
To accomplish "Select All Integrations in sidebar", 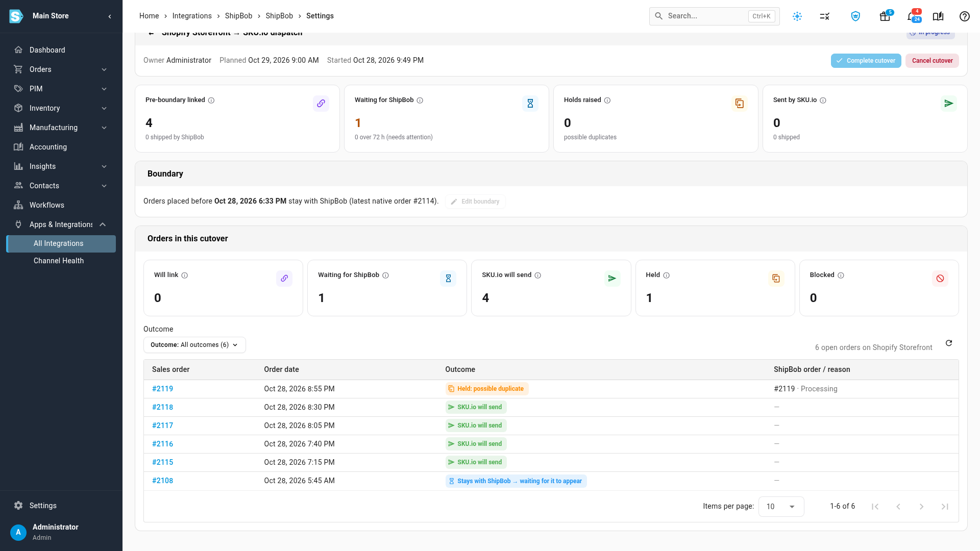I will (61, 243).
